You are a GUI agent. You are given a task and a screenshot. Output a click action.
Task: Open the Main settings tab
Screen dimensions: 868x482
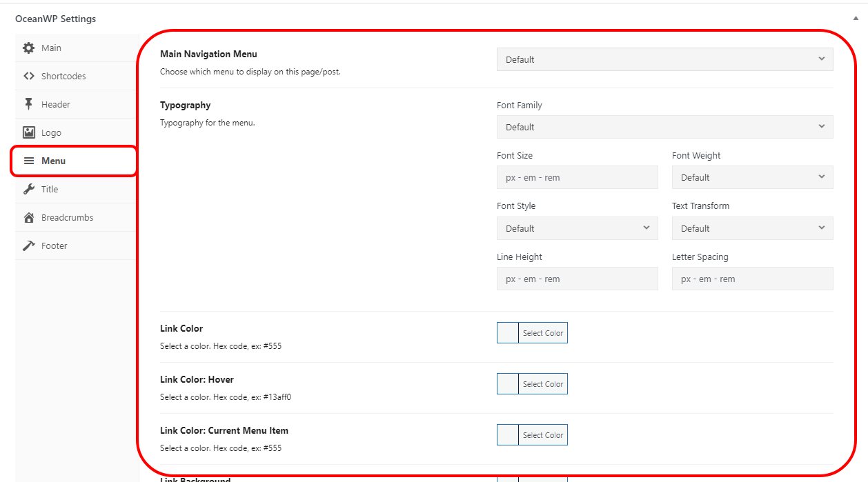77,48
